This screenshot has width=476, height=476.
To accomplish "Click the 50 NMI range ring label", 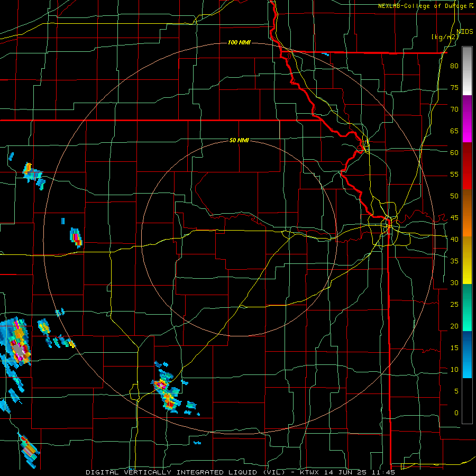I will (239, 140).
